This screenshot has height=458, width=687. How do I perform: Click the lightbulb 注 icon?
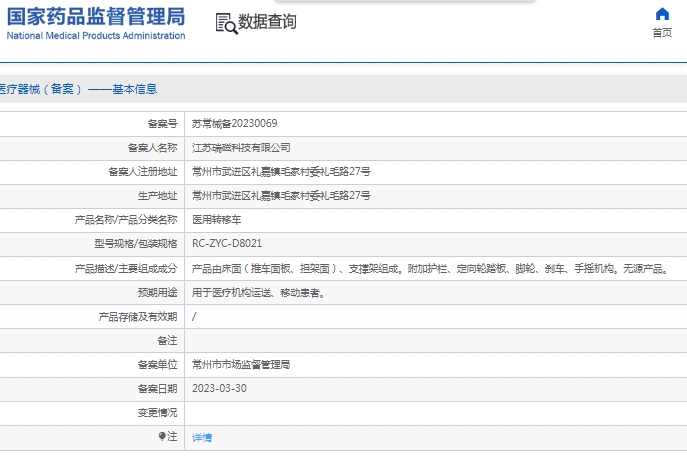(162, 437)
